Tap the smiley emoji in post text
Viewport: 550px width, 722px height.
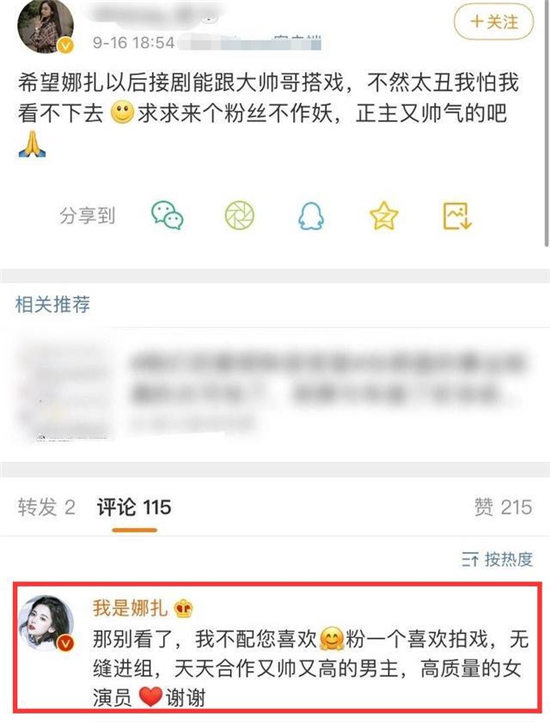[x=123, y=112]
